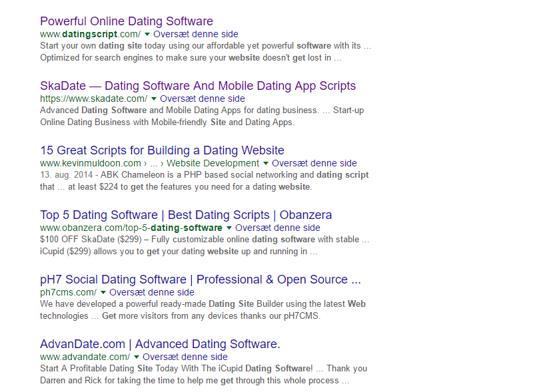Expand dropdown arrow next to www.advandate.com
The image size is (541, 392).
pyautogui.click(x=137, y=357)
